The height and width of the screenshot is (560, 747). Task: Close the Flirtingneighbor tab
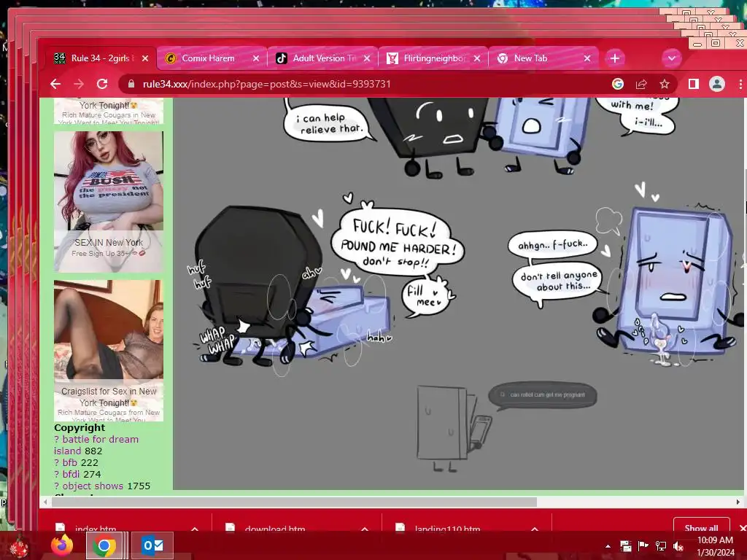pyautogui.click(x=477, y=58)
